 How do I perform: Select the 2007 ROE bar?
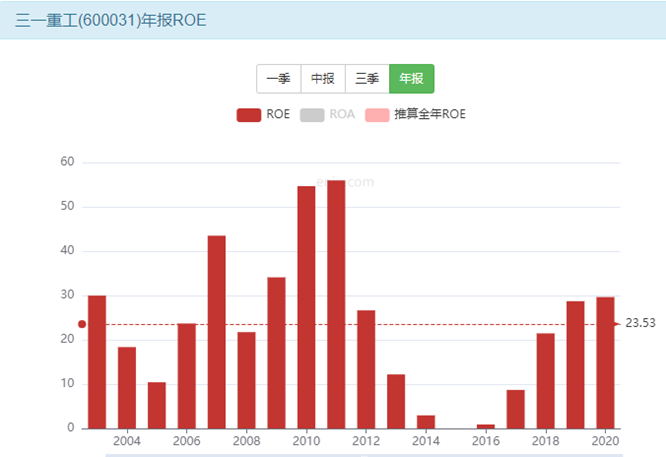click(x=216, y=332)
